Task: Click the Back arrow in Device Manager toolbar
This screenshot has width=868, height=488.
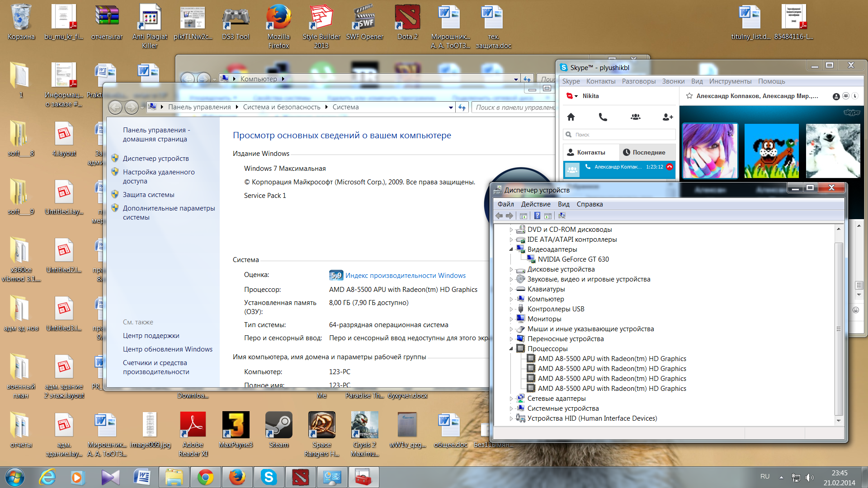Action: [x=499, y=216]
